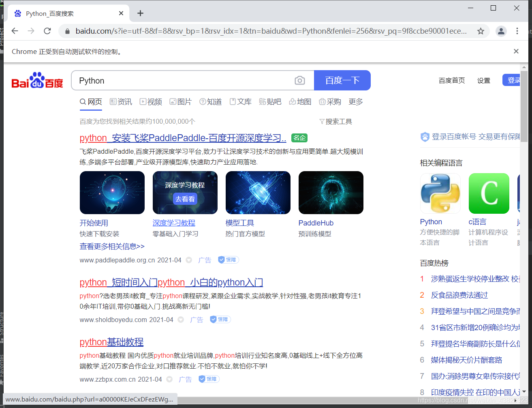The height and width of the screenshot is (408, 532).
Task: Expand dropdown arrow beside zzbpx.com.cn date
Action: coord(169,379)
